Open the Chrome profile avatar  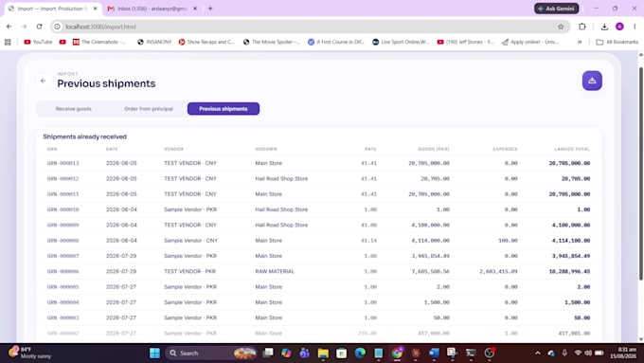[619, 27]
